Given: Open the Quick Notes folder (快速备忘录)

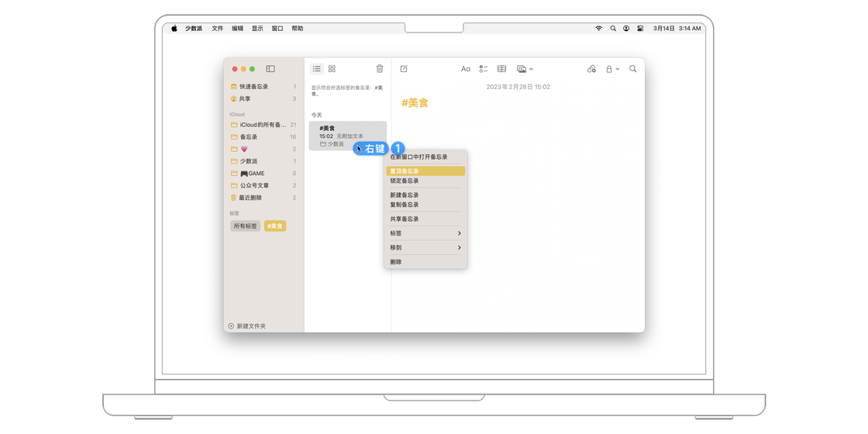Looking at the screenshot, I should pos(263,86).
